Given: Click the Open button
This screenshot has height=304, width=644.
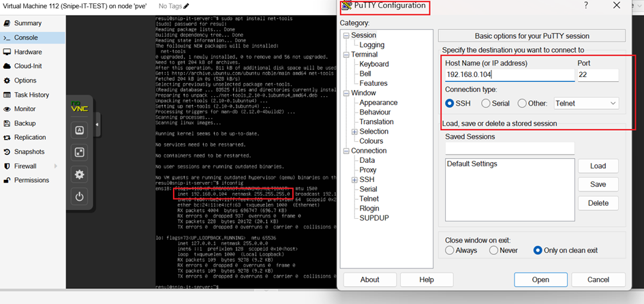Looking at the screenshot, I should pyautogui.click(x=540, y=279).
